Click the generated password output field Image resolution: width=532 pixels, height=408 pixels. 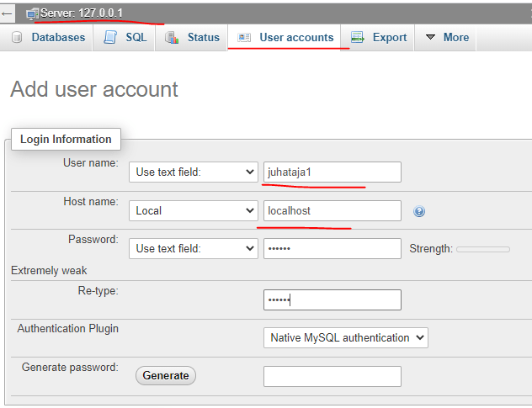point(332,375)
